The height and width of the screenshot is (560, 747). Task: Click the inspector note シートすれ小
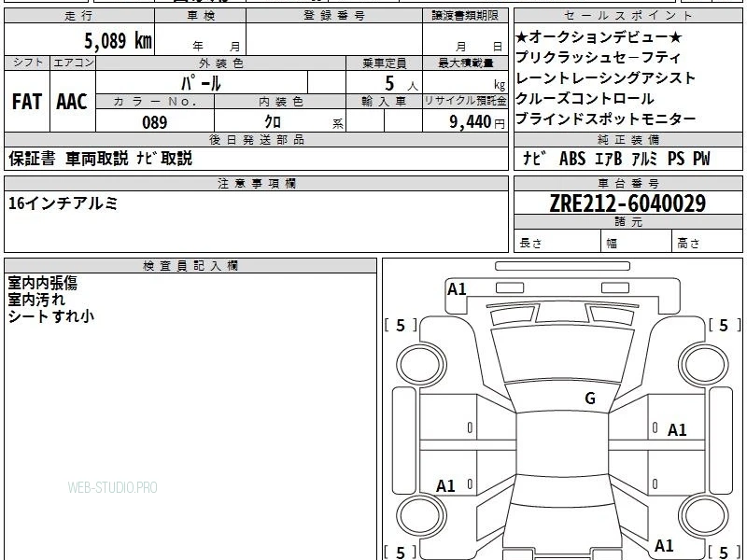[50, 316]
